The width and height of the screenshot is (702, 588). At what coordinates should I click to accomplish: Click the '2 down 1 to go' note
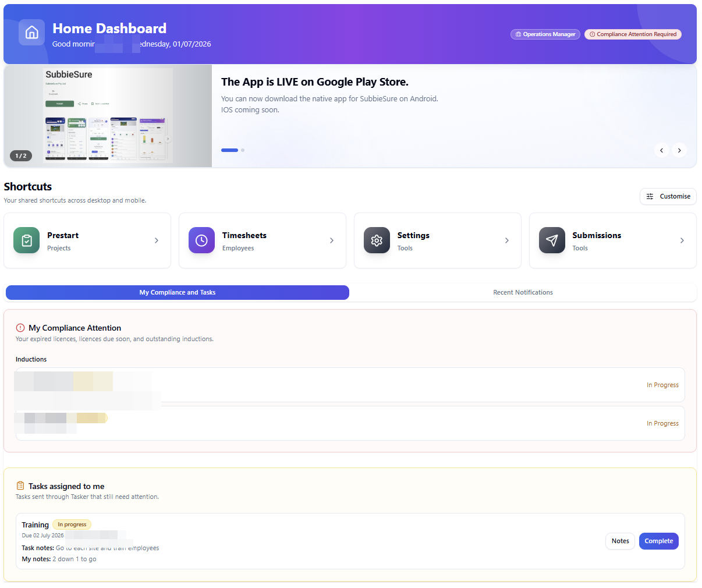(75, 559)
